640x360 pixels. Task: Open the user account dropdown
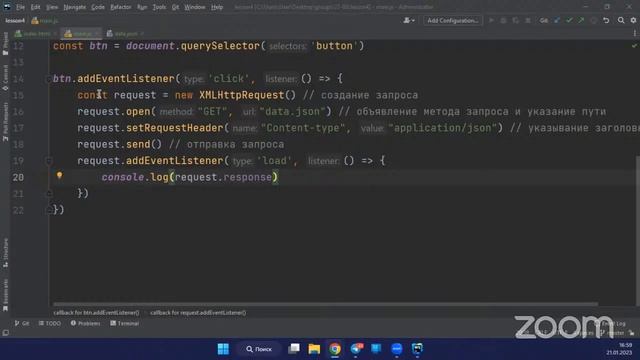point(409,20)
